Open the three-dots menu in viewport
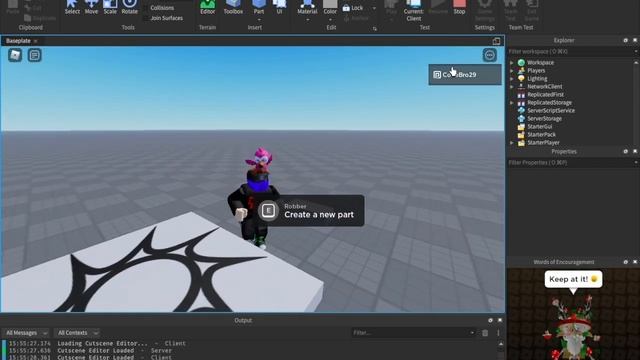Viewport: 640px width, 360px height. click(489, 55)
